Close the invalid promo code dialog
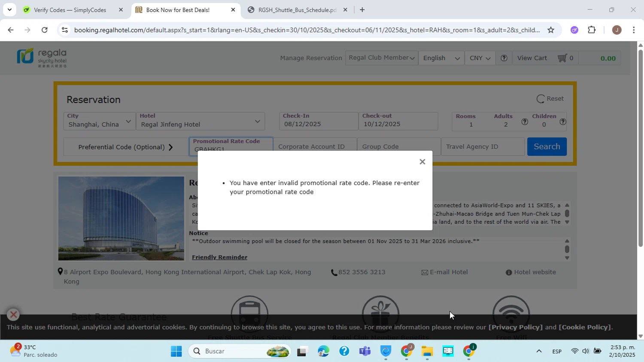This screenshot has width=644, height=362. pyautogui.click(x=422, y=162)
